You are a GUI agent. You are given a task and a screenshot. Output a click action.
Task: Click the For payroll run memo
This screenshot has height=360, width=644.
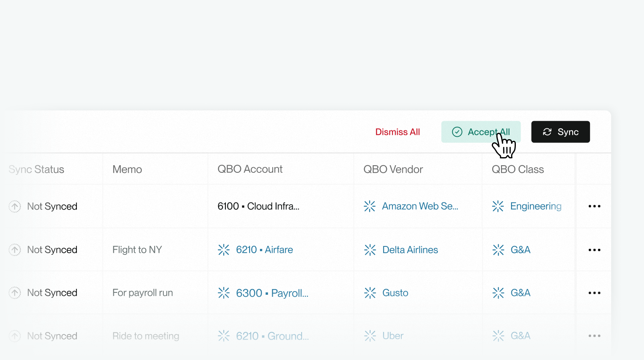(x=143, y=293)
